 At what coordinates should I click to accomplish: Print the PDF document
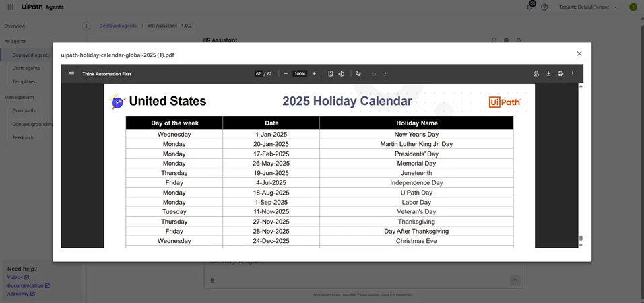(560, 74)
